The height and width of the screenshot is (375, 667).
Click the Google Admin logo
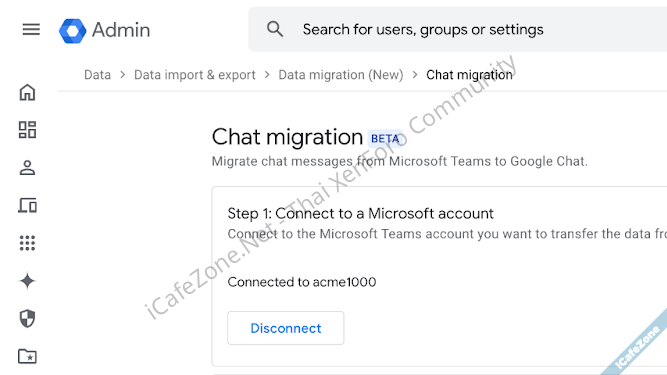(72, 31)
